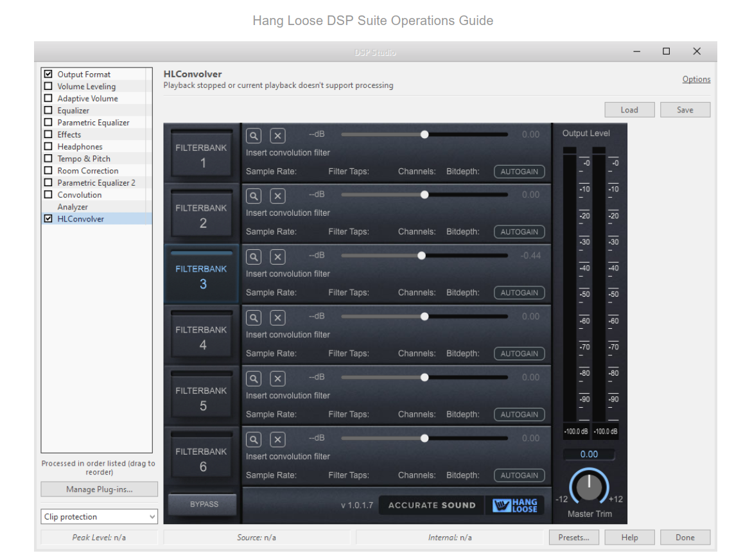752x560 pixels.
Task: Switch to the Filterbank 5 tab
Action: coord(201,398)
